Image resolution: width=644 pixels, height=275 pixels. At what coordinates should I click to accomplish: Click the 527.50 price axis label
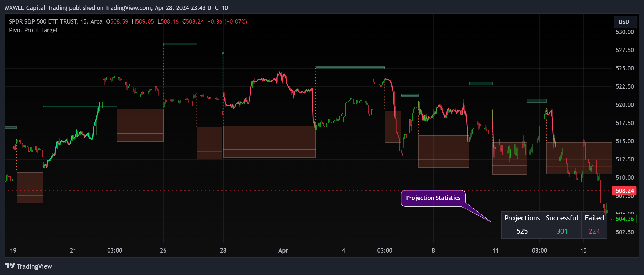point(625,50)
